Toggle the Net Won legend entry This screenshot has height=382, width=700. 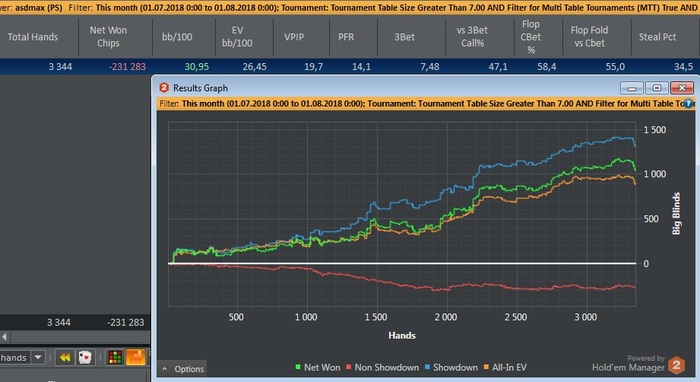(317, 367)
